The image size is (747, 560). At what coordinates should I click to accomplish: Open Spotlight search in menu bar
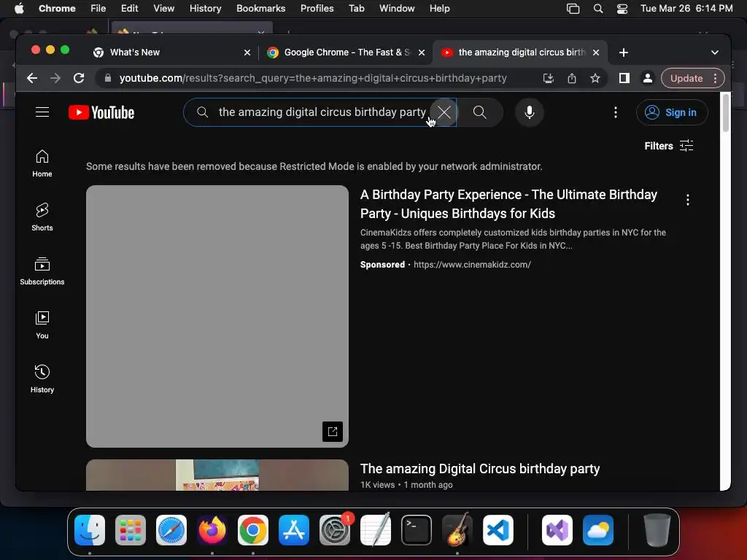(598, 8)
